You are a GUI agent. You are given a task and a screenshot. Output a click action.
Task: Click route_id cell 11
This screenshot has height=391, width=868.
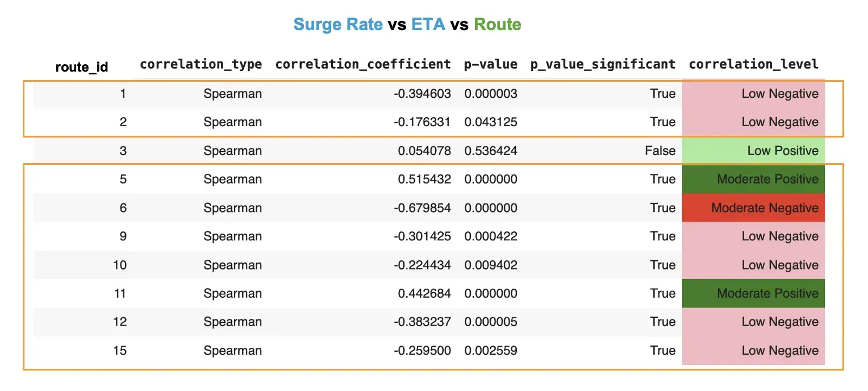point(120,293)
